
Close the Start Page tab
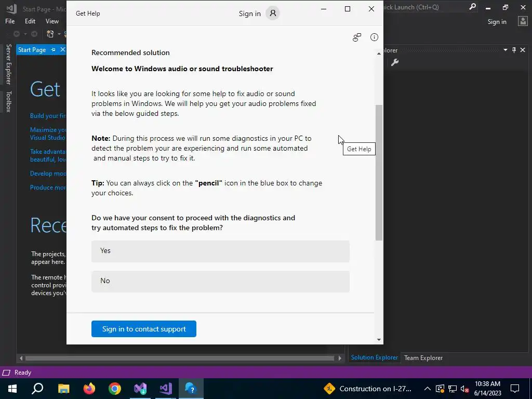pos(62,50)
